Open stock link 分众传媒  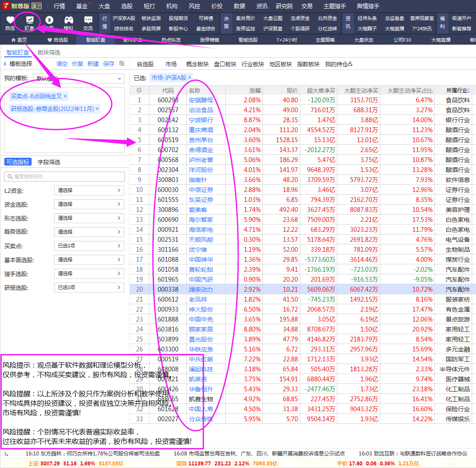click(x=201, y=419)
